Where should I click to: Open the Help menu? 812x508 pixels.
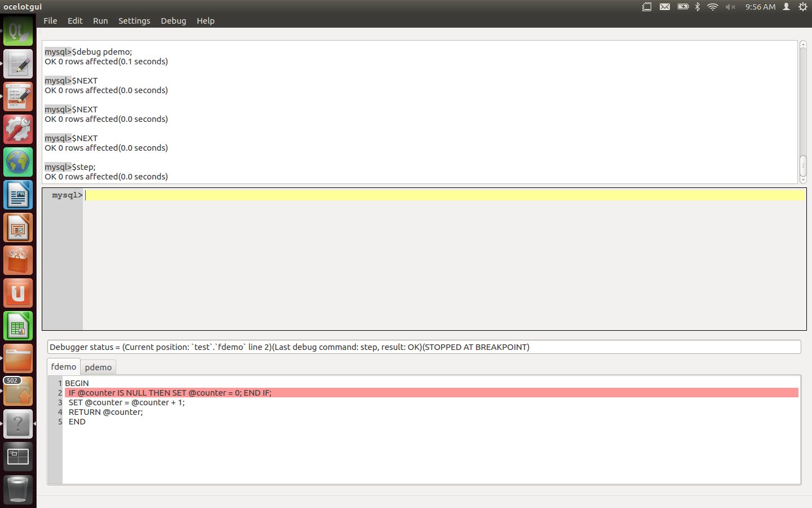pos(205,21)
